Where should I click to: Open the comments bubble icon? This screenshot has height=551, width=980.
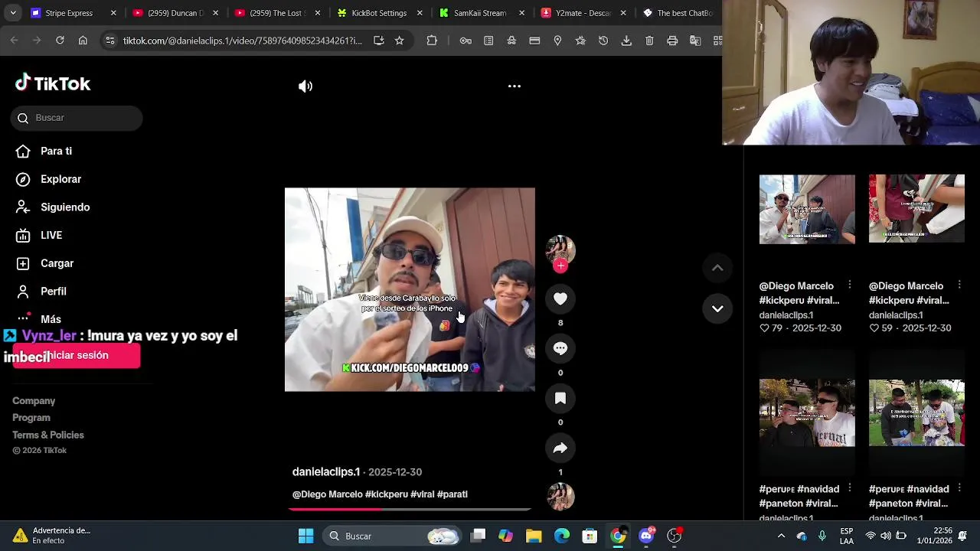(x=560, y=349)
